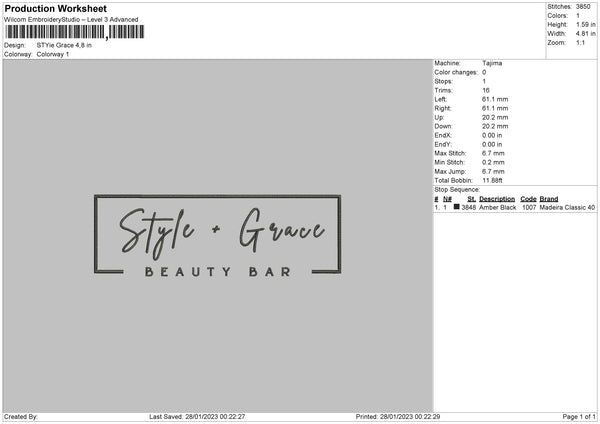Select the Production Worksheet title
Image resolution: width=600 pixels, height=424 pixels.
56,8
